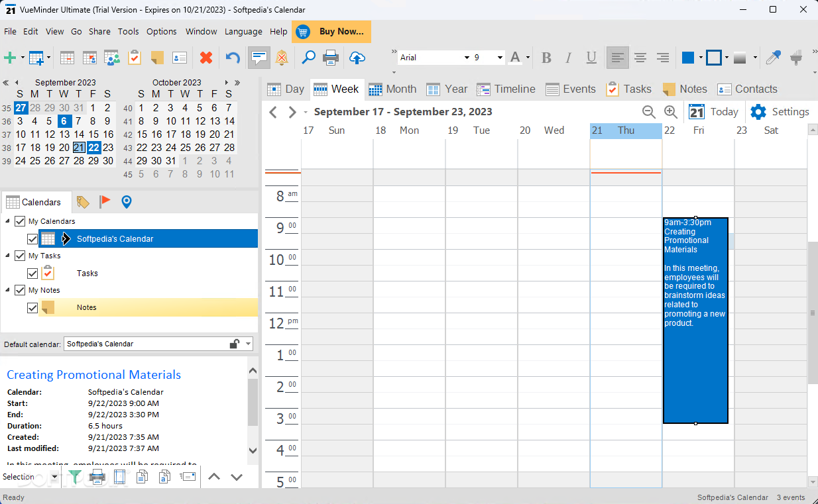Select the Creating Promotional Materials event block
Screen dimensions: 818x504
(x=695, y=321)
